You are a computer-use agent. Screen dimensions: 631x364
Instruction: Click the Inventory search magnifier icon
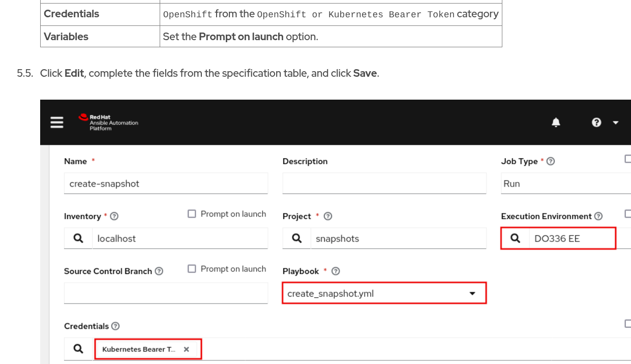78,238
